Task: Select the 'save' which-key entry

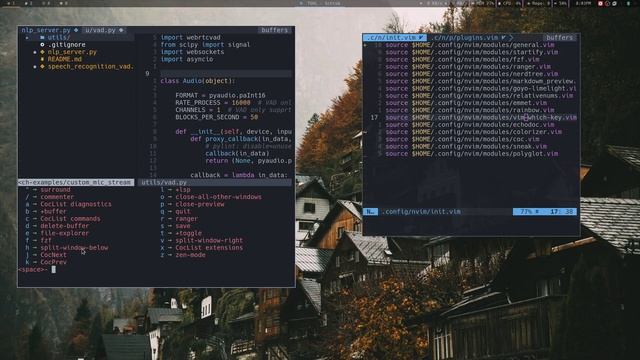Action: coord(183,226)
